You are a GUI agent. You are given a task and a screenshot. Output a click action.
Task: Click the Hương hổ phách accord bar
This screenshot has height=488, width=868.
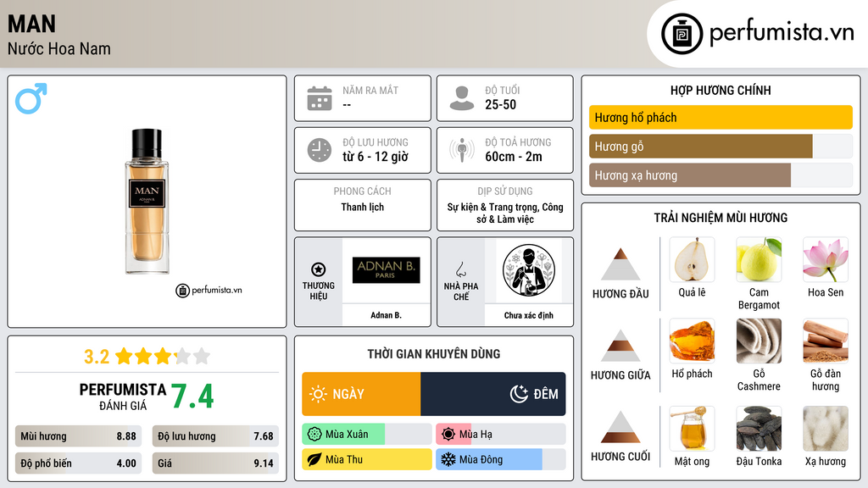(x=721, y=117)
